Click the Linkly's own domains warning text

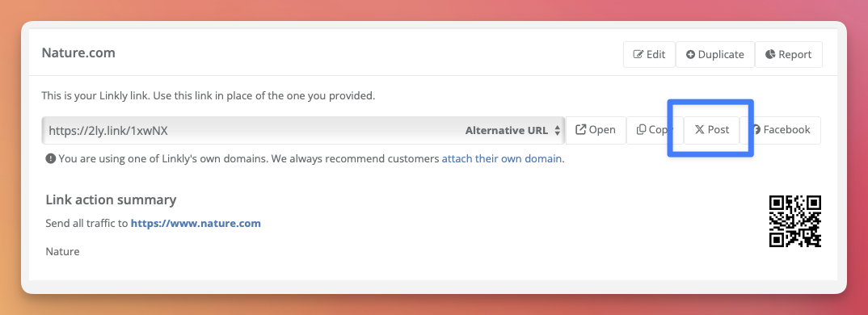coord(250,159)
